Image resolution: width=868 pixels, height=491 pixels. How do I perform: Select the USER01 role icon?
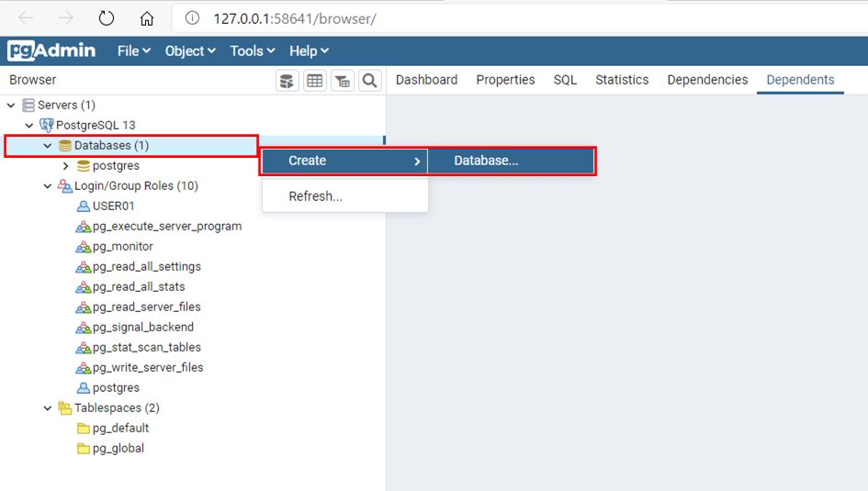point(84,206)
